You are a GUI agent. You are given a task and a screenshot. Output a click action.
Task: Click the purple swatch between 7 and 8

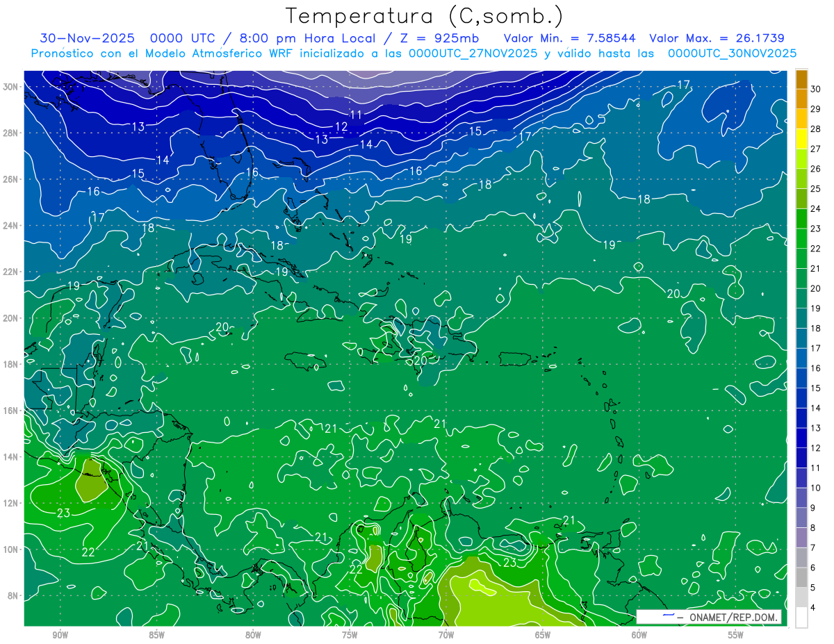pos(801,538)
